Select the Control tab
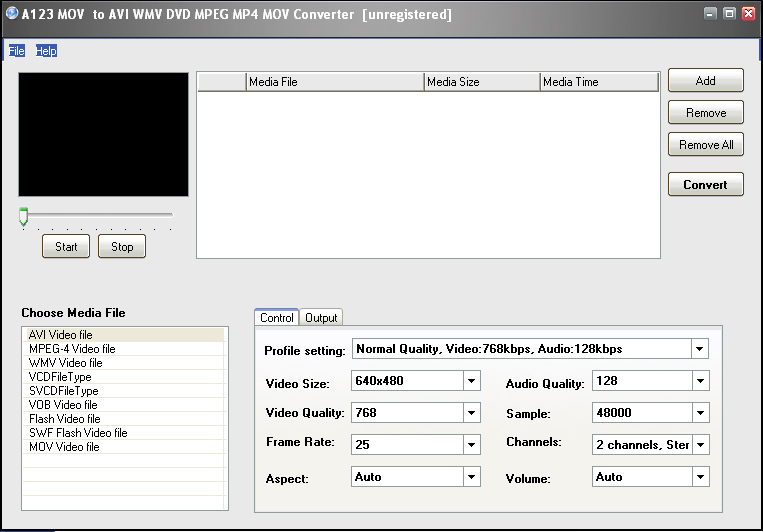Image resolution: width=763 pixels, height=532 pixels. 276,318
